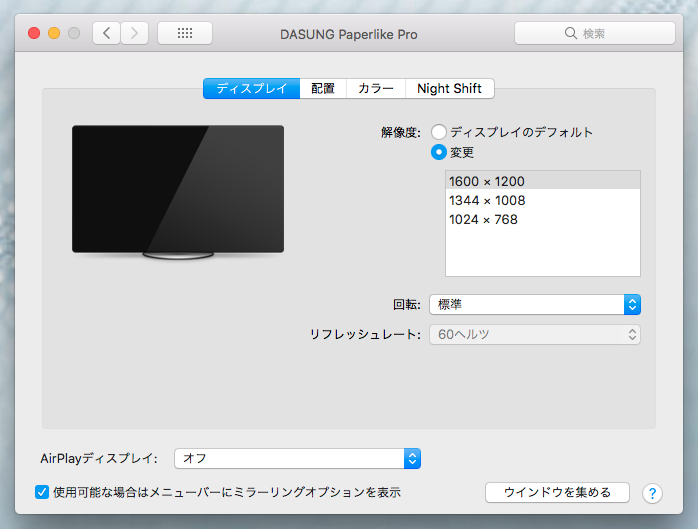Open help with the question mark button

[652, 493]
